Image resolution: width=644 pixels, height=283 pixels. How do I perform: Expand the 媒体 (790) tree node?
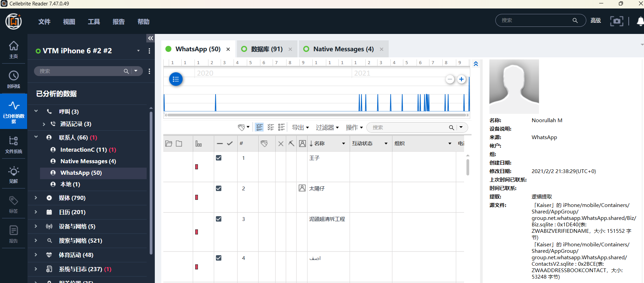(x=36, y=197)
